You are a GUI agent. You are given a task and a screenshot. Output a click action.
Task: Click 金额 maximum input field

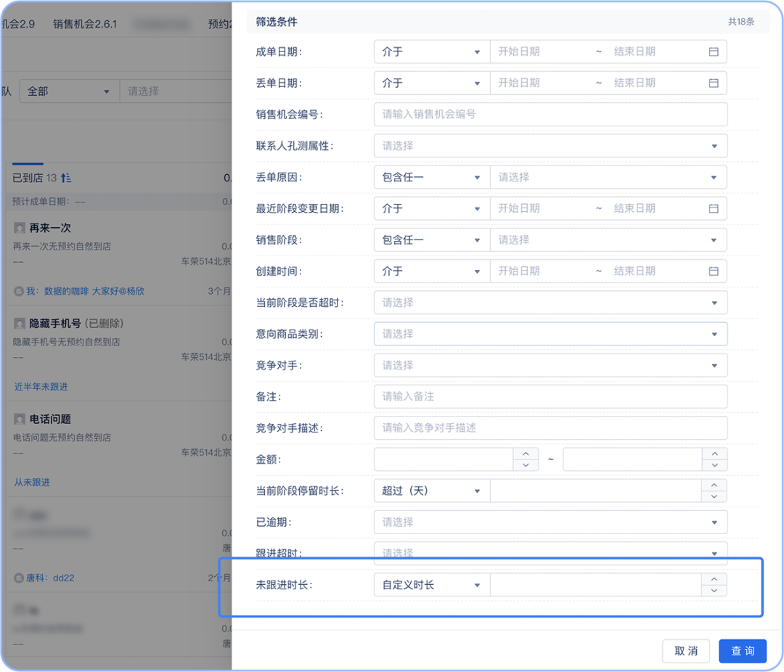[632, 459]
